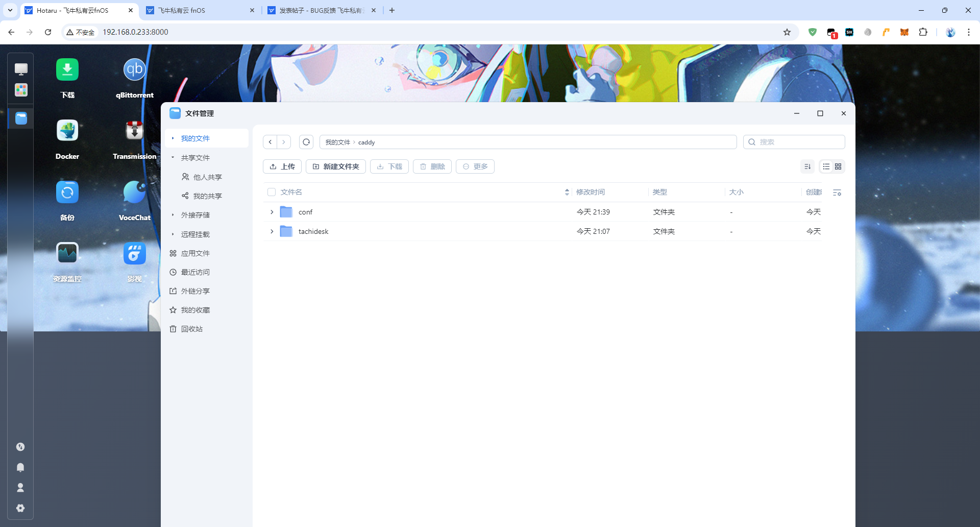Open the notification bell in the fnOS dock
Screen dimensions: 980x527
coord(20,467)
